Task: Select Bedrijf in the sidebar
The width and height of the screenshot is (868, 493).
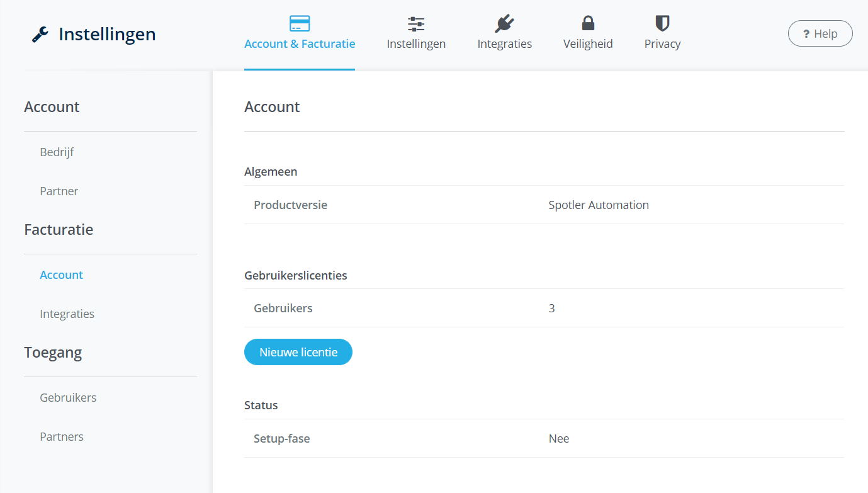Action: click(x=57, y=152)
